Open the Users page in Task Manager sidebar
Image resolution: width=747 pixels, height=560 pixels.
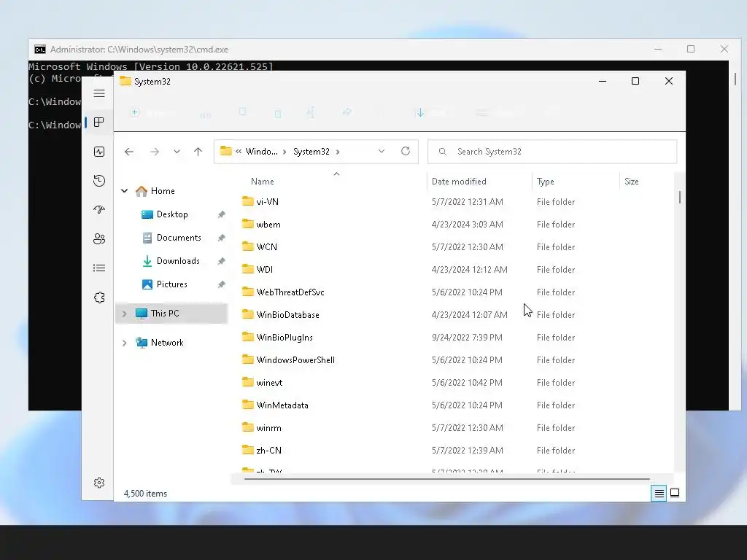(x=99, y=238)
